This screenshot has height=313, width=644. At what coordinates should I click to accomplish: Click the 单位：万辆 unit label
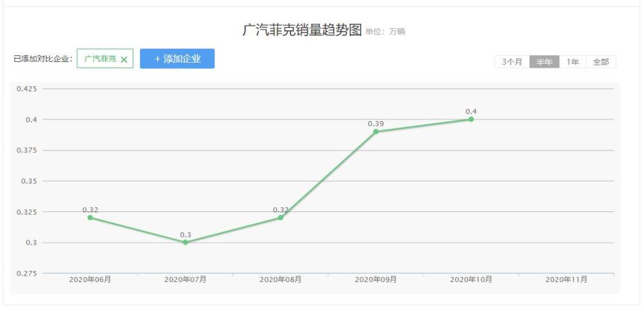click(385, 32)
